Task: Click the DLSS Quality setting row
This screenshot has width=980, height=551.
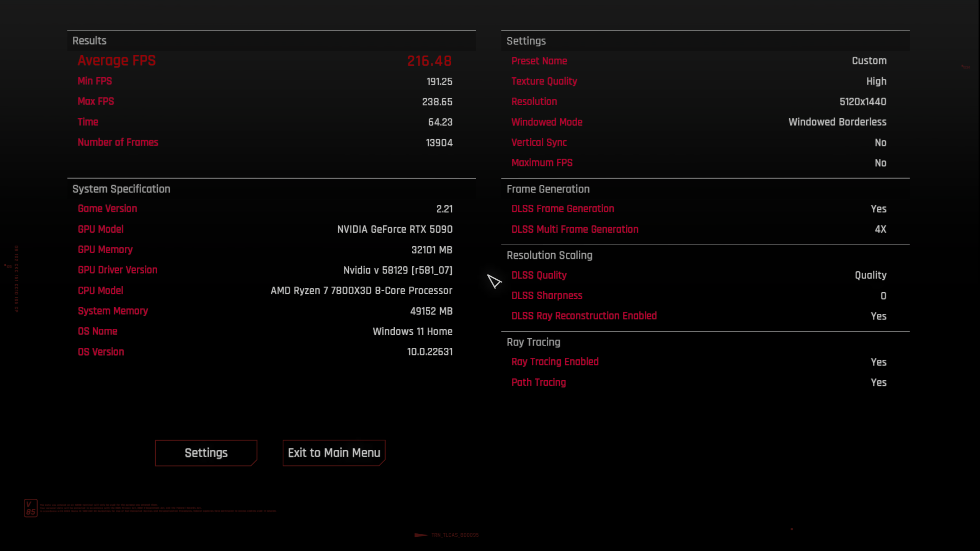Action: click(x=539, y=275)
